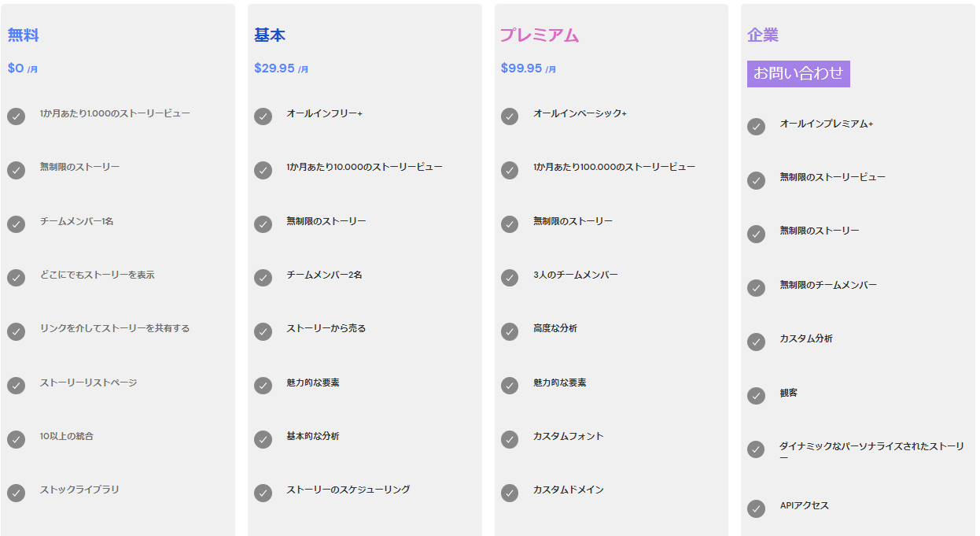The height and width of the screenshot is (536, 980).
Task: Click checkmark icon beside カスタムフォント
Action: (510, 439)
